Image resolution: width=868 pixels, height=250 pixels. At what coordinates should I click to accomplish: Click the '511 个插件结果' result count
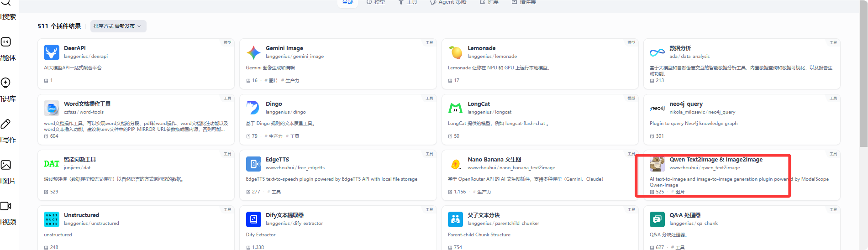[59, 26]
